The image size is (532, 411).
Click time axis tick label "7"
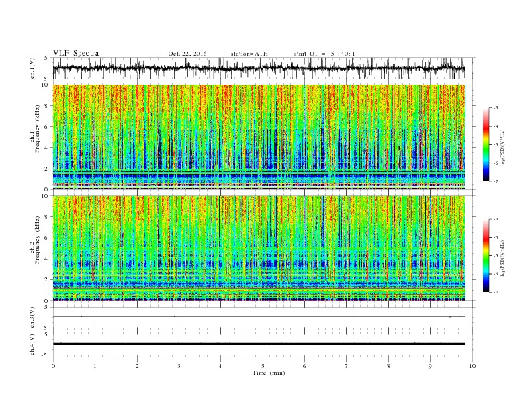click(347, 366)
